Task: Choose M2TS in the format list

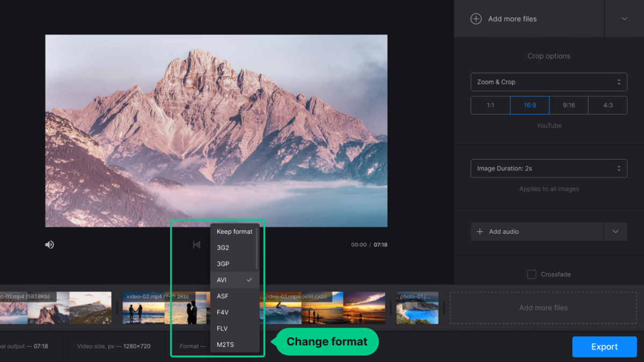Action: point(235,344)
